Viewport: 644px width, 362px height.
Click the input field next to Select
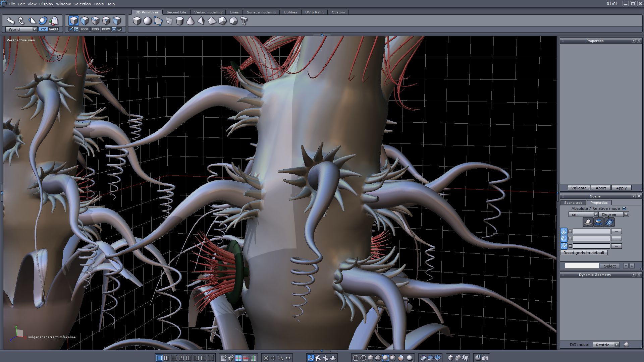point(582,266)
